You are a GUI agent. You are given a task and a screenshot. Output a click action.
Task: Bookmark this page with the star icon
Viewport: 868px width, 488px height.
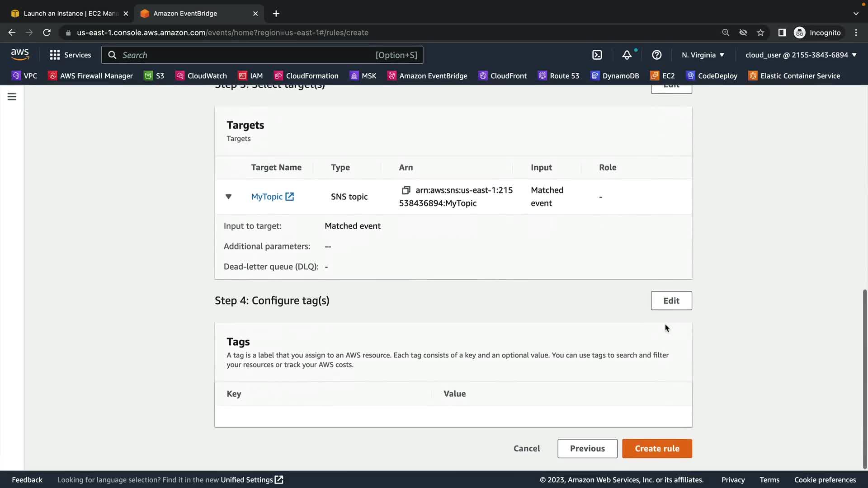(x=760, y=33)
